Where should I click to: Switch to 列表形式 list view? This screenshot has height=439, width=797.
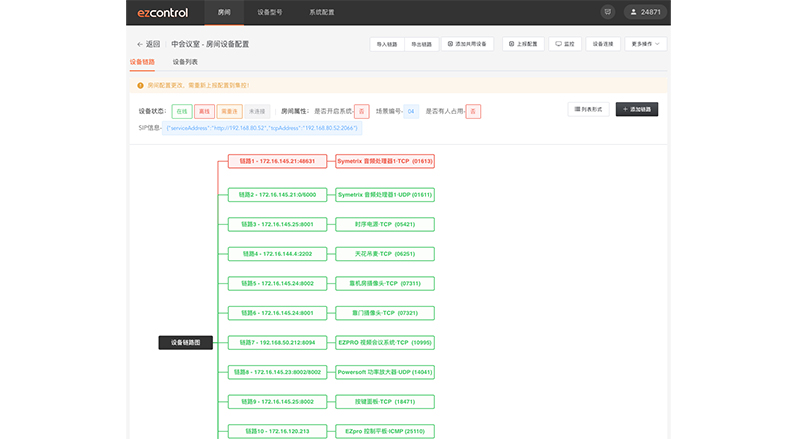pos(588,109)
